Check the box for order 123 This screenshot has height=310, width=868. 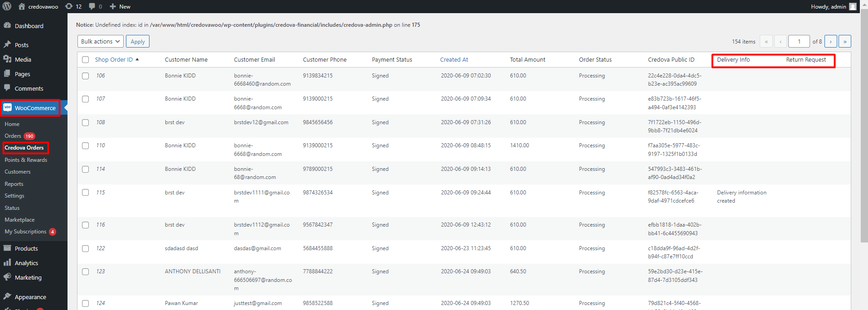(85, 271)
